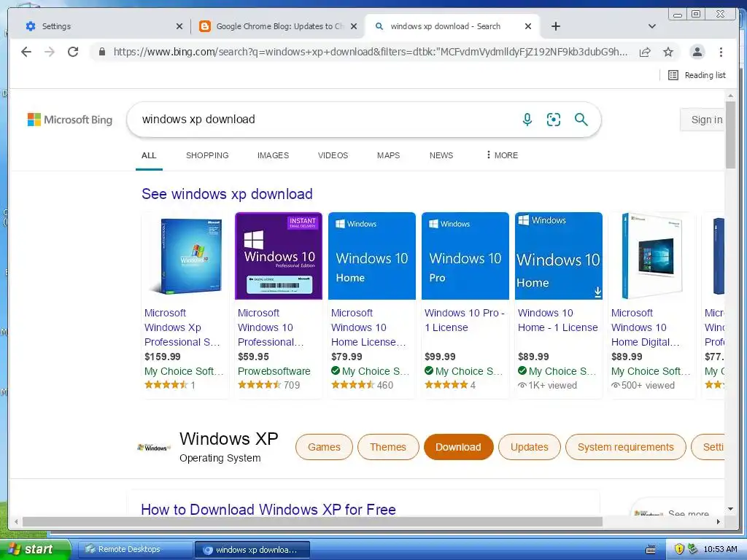The image size is (747, 560).
Task: Click the Windows XP entity logo
Action: point(154,448)
